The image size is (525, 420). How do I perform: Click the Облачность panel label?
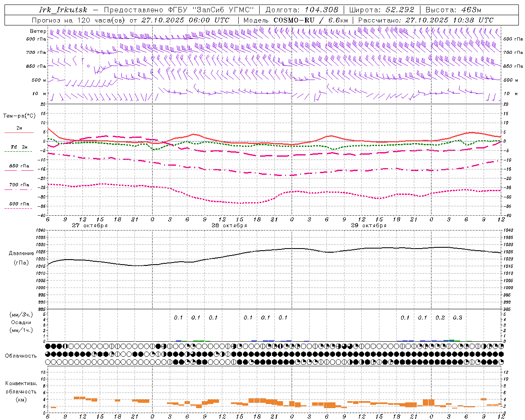coord(21,356)
